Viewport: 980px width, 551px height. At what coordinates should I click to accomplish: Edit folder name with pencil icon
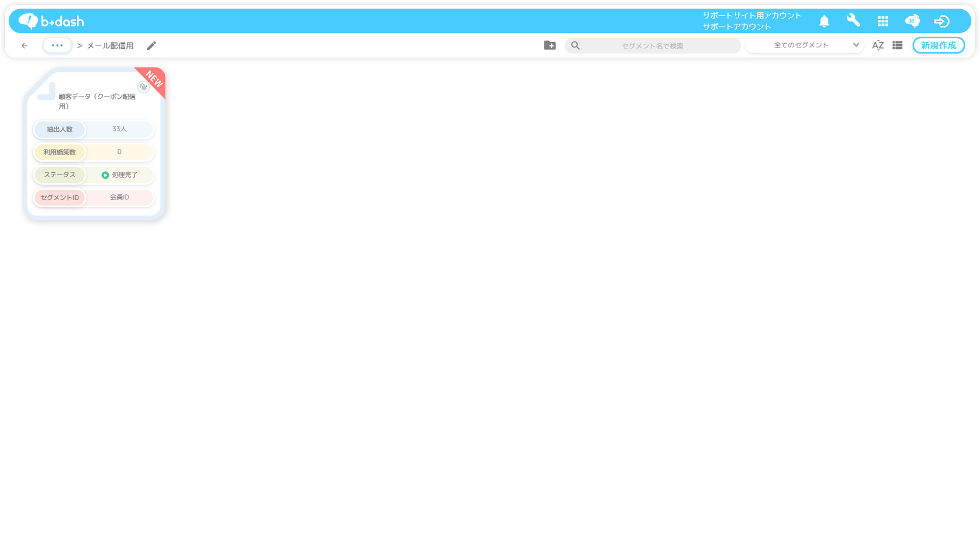151,46
